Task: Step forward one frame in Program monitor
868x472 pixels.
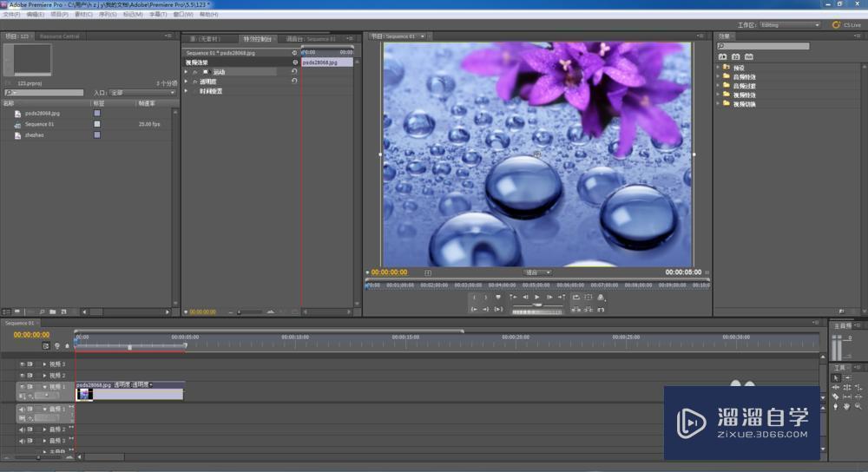Action: 549,297
